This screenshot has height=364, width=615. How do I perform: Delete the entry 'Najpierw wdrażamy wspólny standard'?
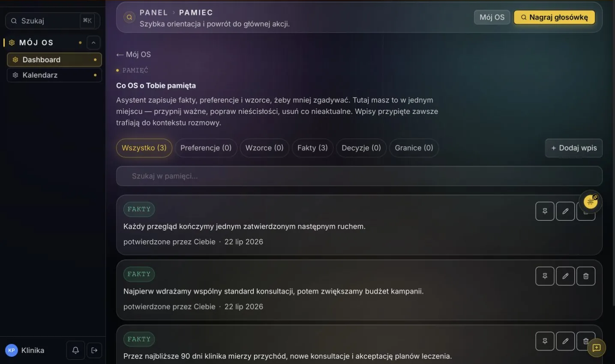(586, 276)
